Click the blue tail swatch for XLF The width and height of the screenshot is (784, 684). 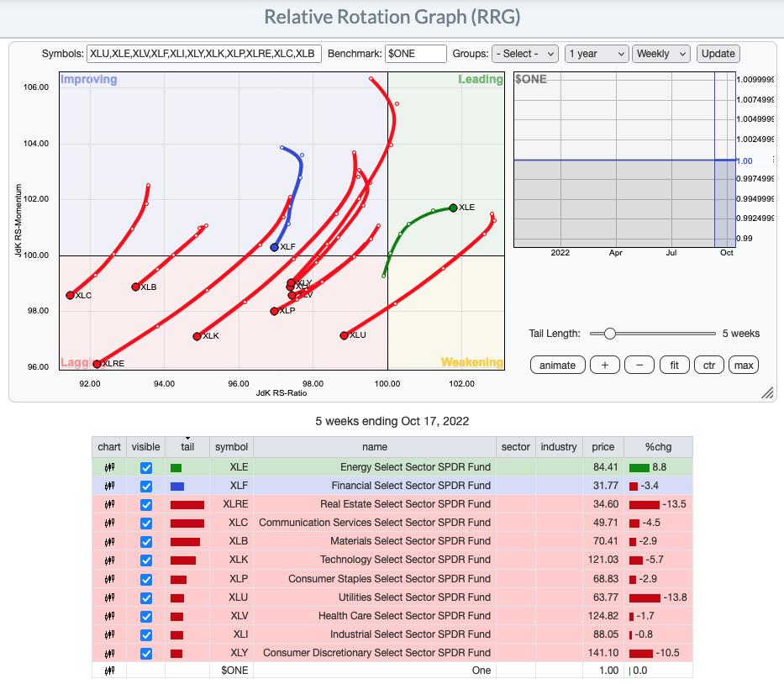point(177,487)
